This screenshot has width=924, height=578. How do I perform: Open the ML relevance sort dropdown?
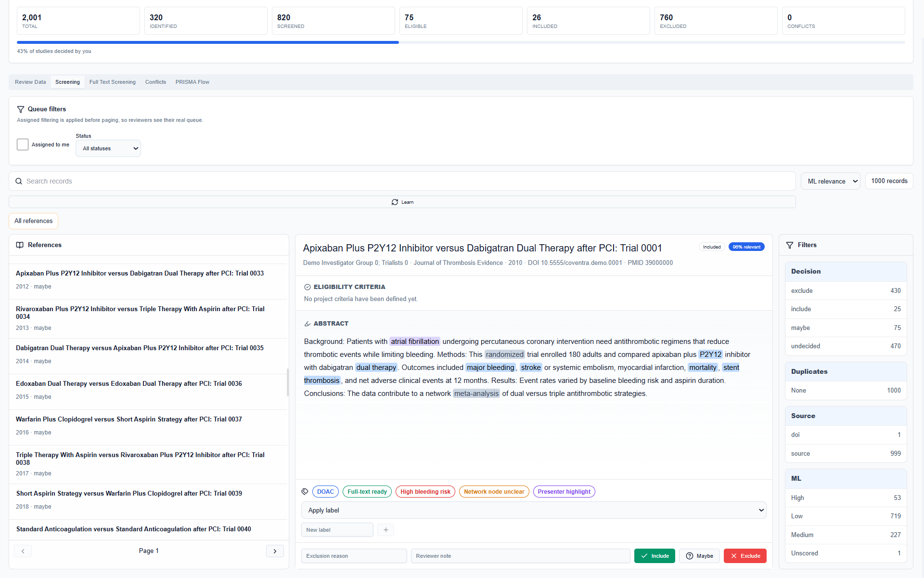tap(831, 181)
